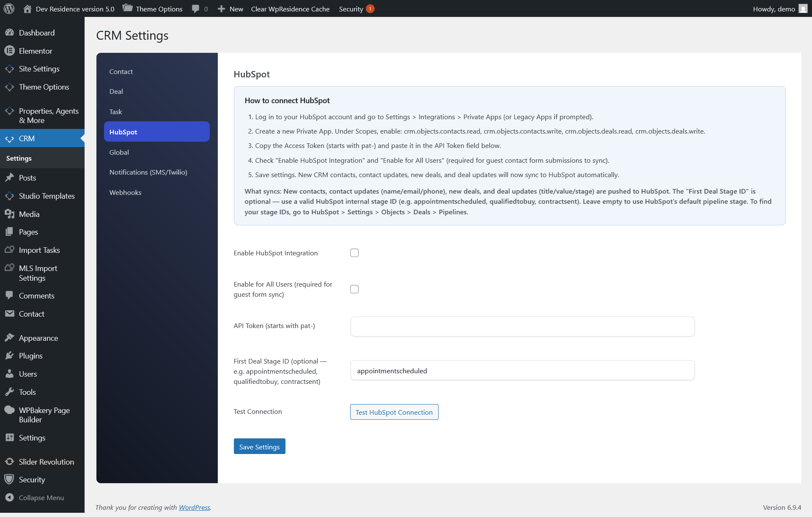Select Notifications (SMS/Twilio) tab
This screenshot has height=517, width=812.
(148, 172)
